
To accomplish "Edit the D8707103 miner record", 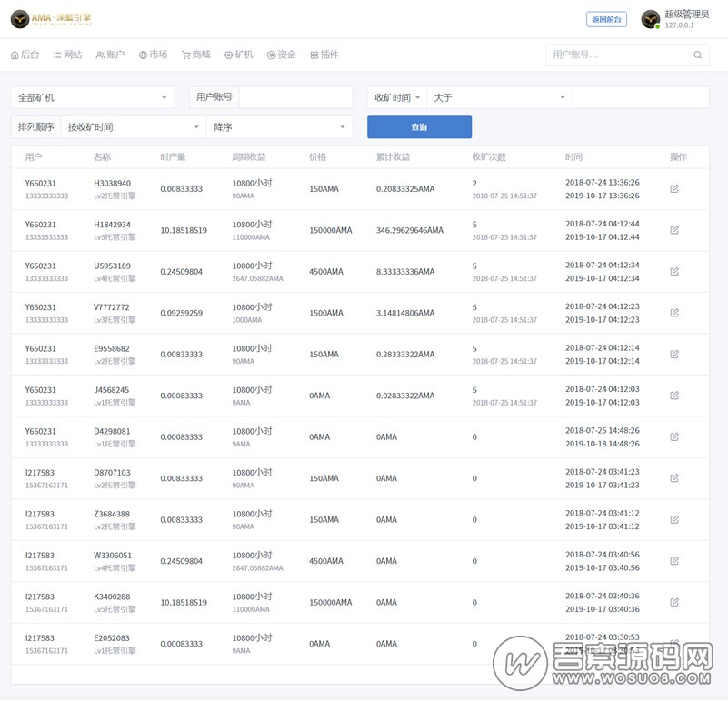I will [x=673, y=477].
